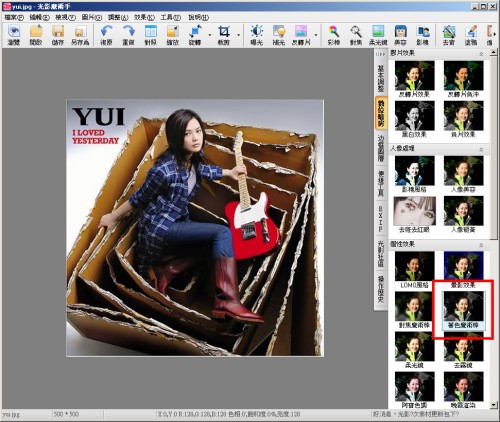Open the 檢視 (View) menu
The image size is (500, 422).
click(x=65, y=17)
